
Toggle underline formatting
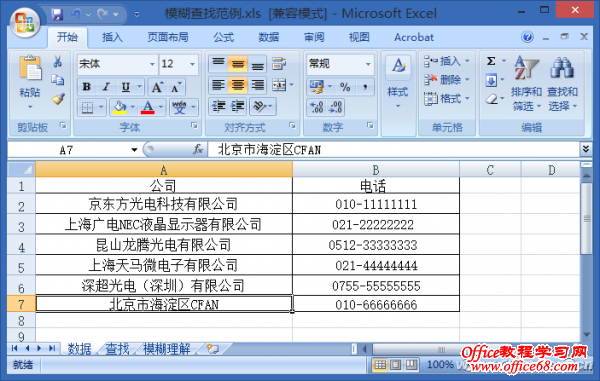click(x=126, y=87)
